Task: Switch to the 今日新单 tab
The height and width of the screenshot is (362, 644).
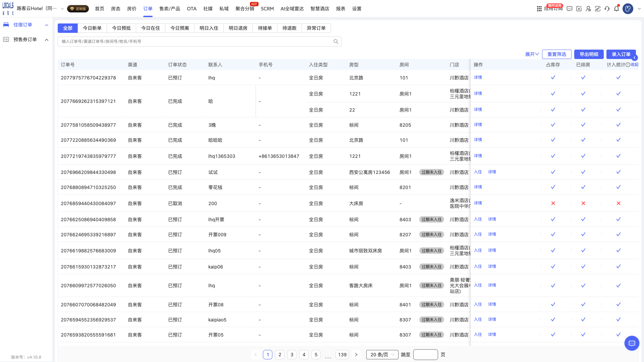Action: coord(92,28)
